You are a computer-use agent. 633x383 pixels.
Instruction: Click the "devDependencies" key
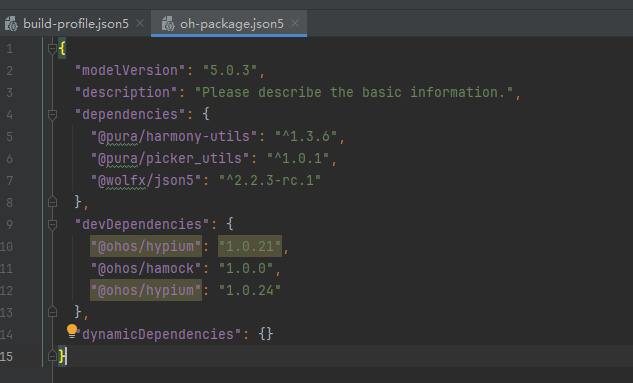(142, 224)
